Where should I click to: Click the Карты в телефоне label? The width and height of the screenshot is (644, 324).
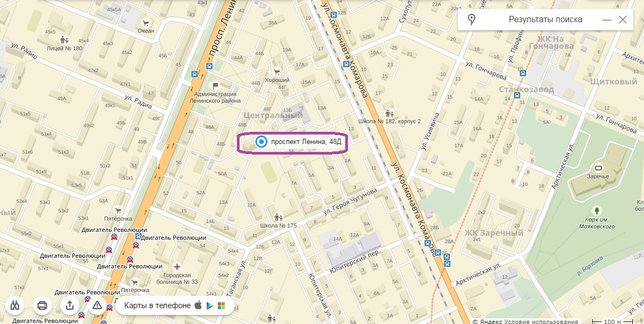(x=157, y=305)
